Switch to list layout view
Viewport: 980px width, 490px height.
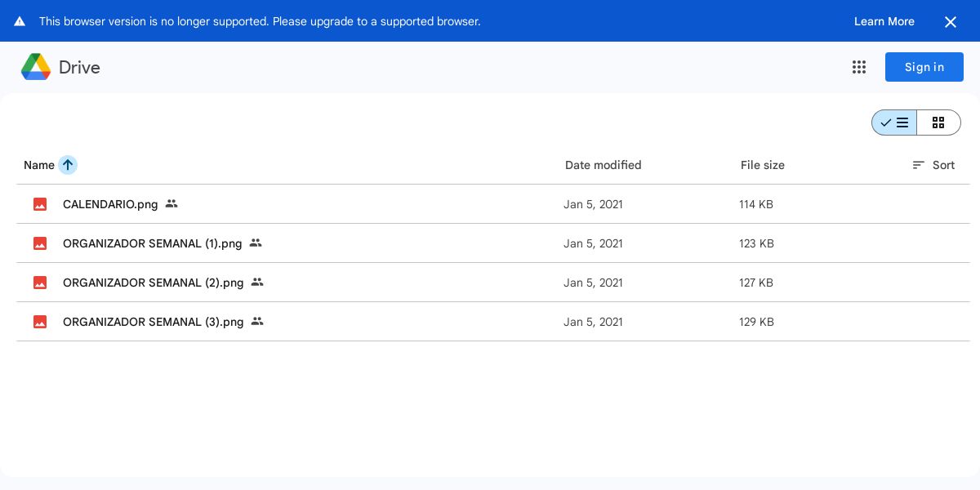click(x=894, y=122)
